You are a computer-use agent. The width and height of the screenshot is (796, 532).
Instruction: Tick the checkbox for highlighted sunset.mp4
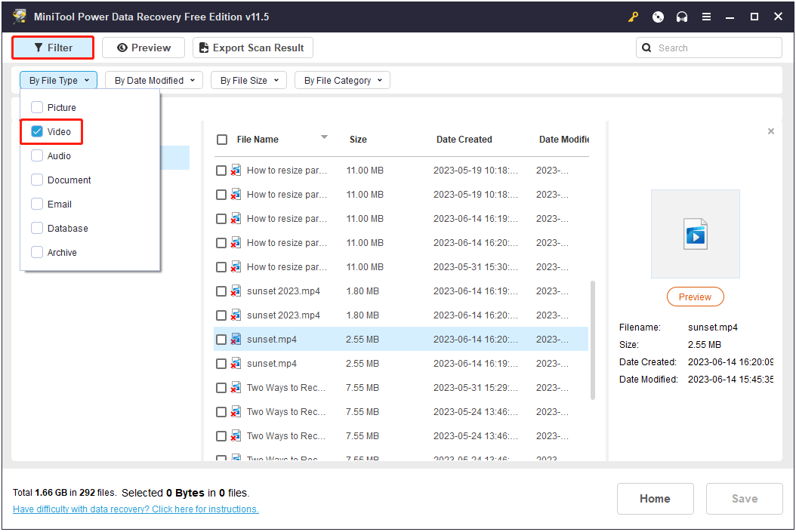point(221,340)
